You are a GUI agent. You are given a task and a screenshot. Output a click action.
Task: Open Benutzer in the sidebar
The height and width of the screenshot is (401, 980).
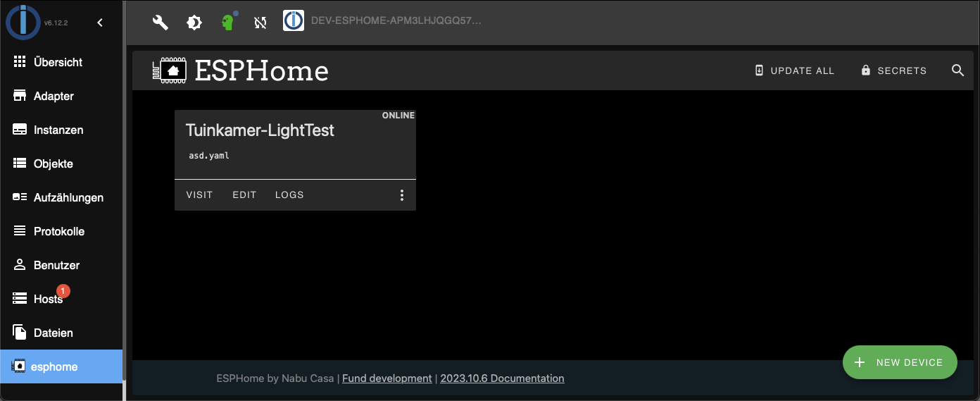(61, 265)
